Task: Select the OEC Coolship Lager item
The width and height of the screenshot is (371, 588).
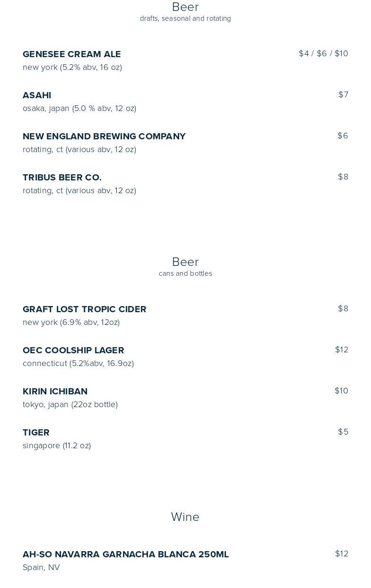Action: 73,350
